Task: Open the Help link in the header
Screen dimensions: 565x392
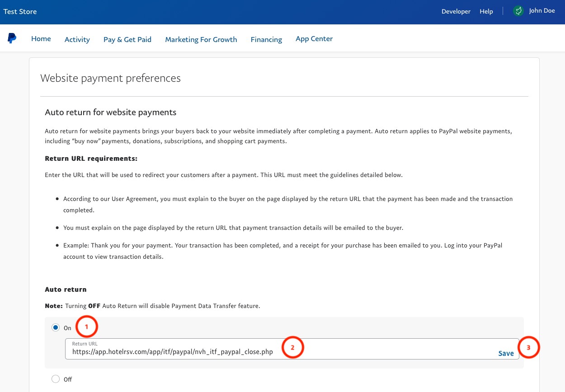Action: pyautogui.click(x=486, y=11)
